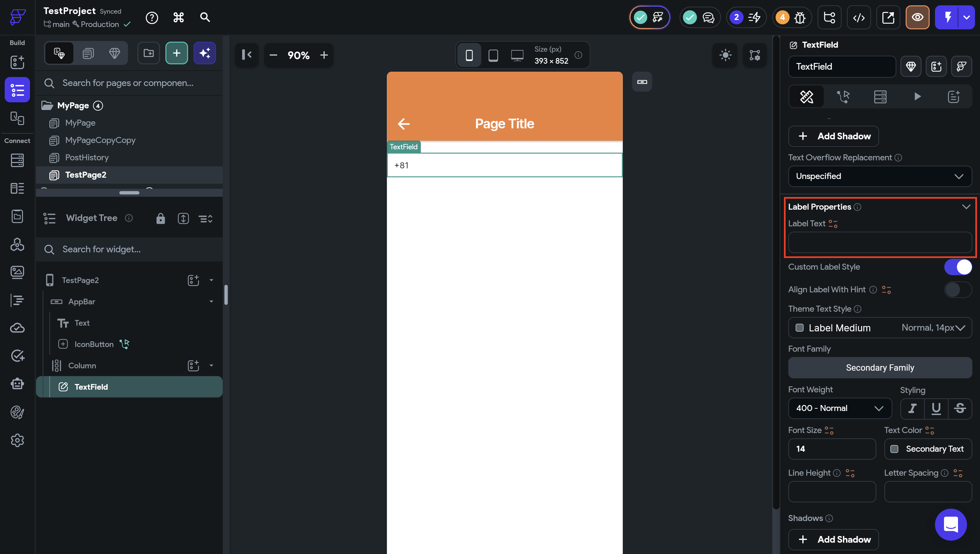Click the keyboard shortcuts command icon
Screen dimensions: 980x554
(x=178, y=18)
